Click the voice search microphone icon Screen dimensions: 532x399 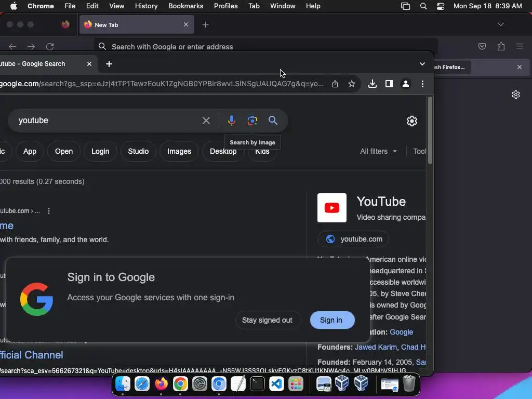tap(231, 121)
